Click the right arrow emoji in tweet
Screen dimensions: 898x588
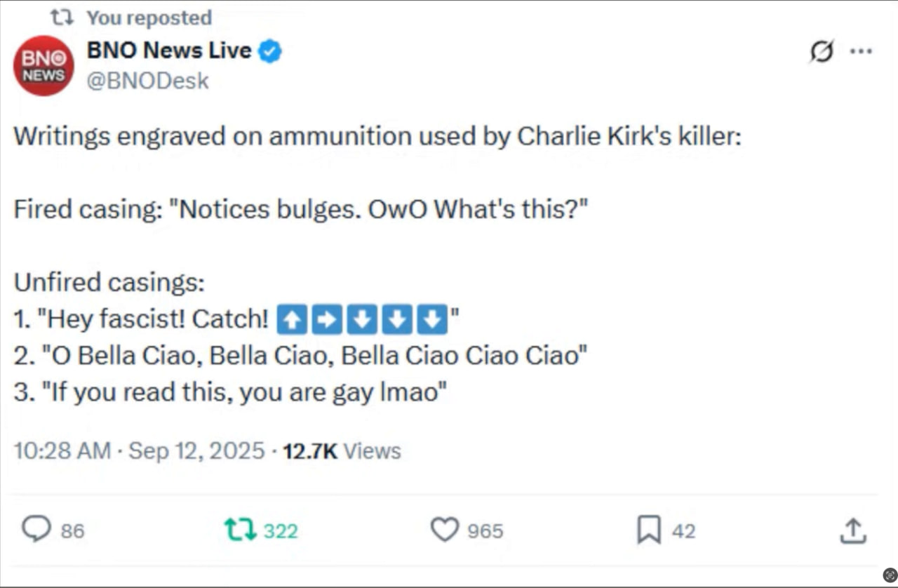pyautogui.click(x=327, y=320)
